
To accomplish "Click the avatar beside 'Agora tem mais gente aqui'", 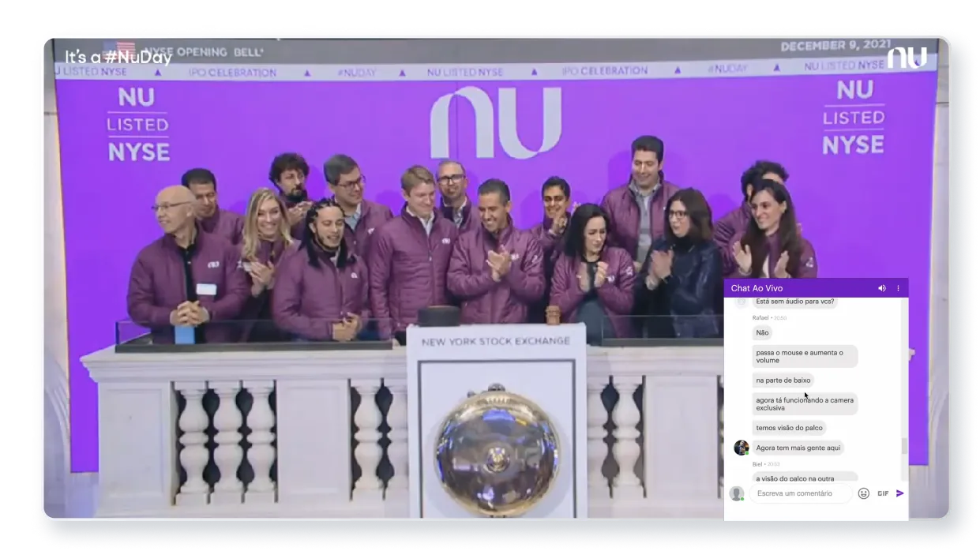I will (741, 448).
